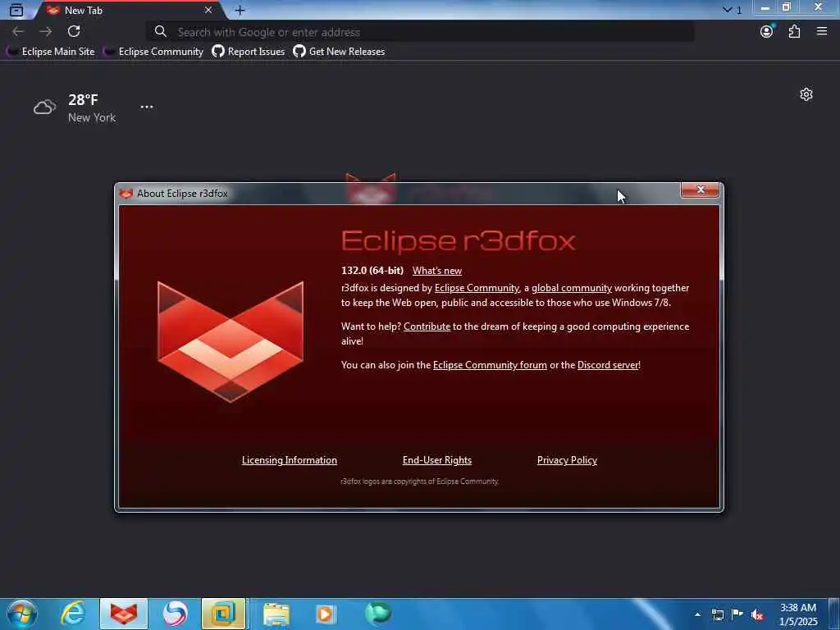Close the About Eclipse r3dfox dialog
The width and height of the screenshot is (840, 630).
(x=701, y=189)
